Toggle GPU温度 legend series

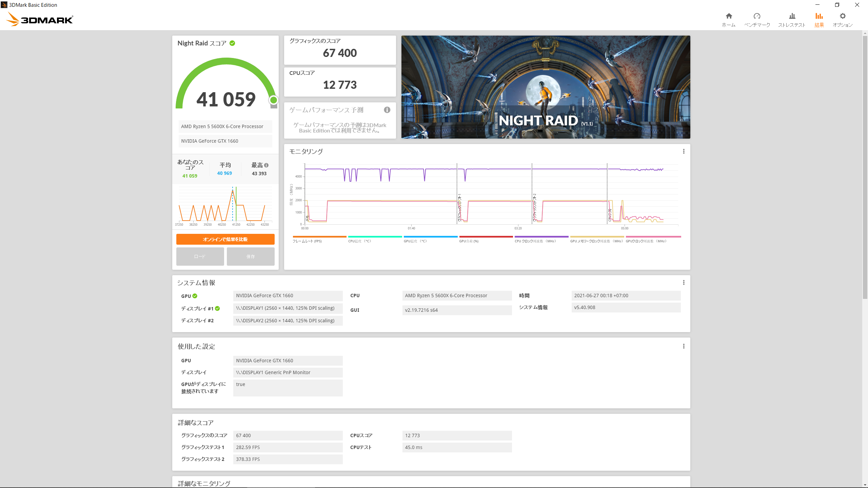(430, 240)
